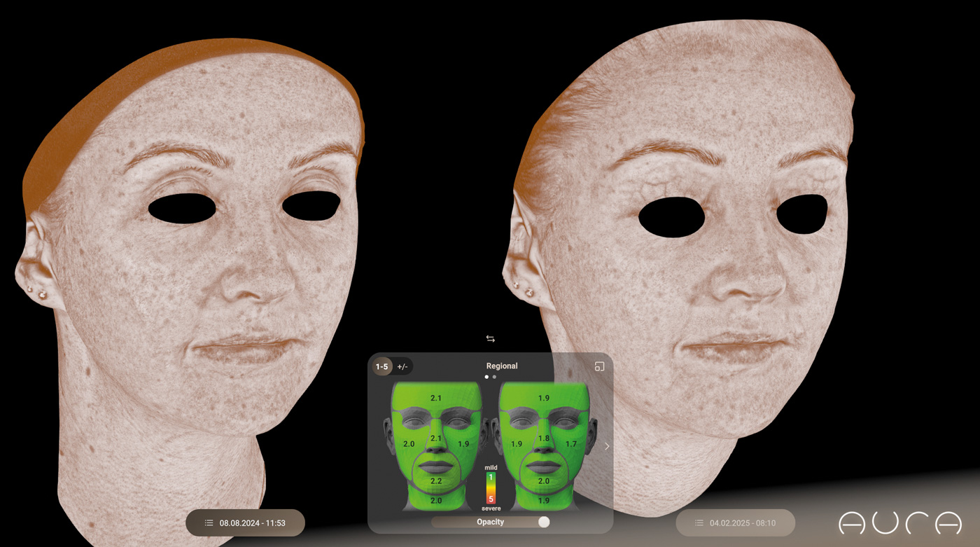The height and width of the screenshot is (547, 980).
Task: Select the first page indicator dot
Action: click(x=486, y=377)
